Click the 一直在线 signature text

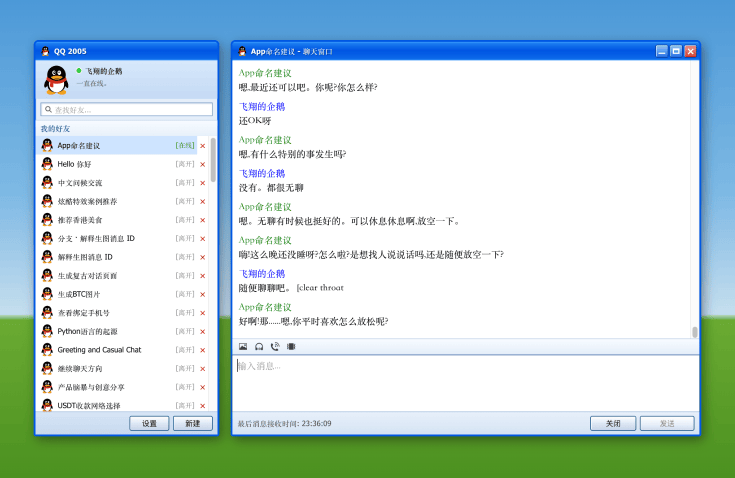92,83
